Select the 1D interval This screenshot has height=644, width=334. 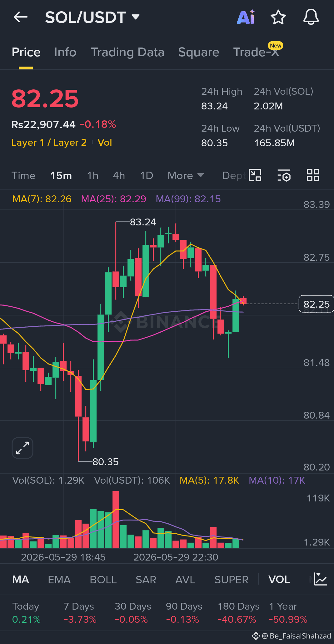coord(146,175)
